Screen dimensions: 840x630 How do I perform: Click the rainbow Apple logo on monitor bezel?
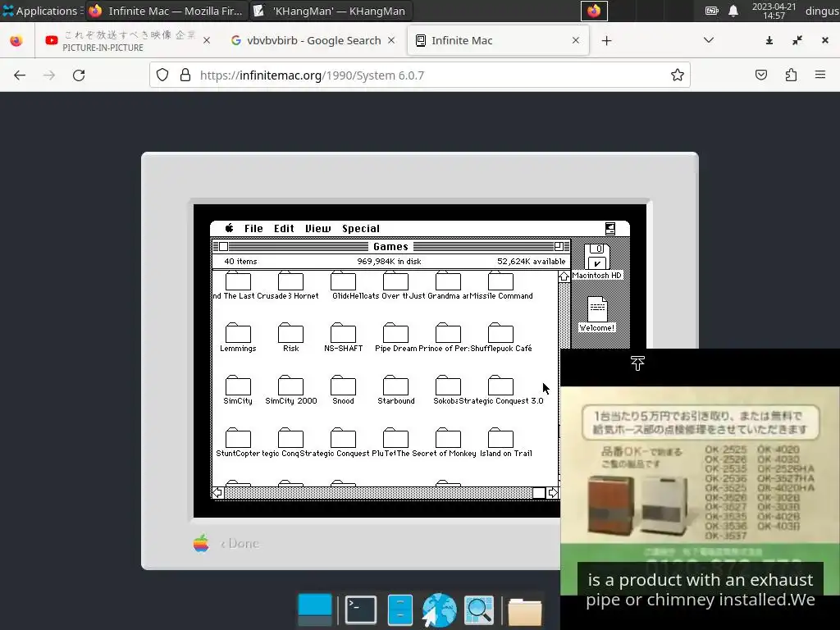[201, 543]
